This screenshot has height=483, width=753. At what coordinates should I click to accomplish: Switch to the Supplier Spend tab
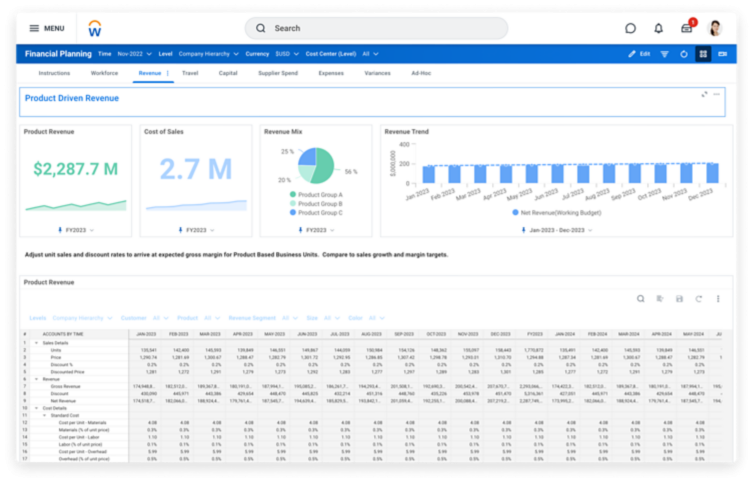coord(277,73)
